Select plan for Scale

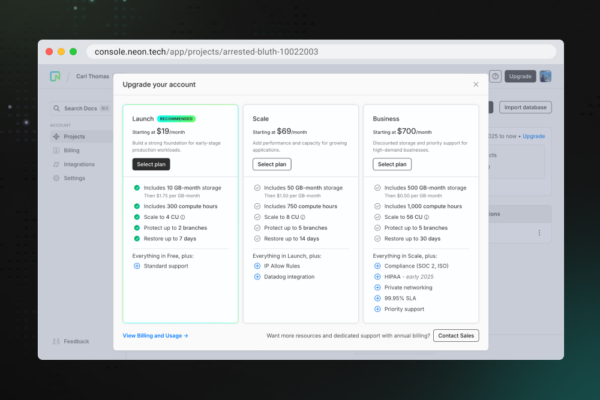point(272,164)
